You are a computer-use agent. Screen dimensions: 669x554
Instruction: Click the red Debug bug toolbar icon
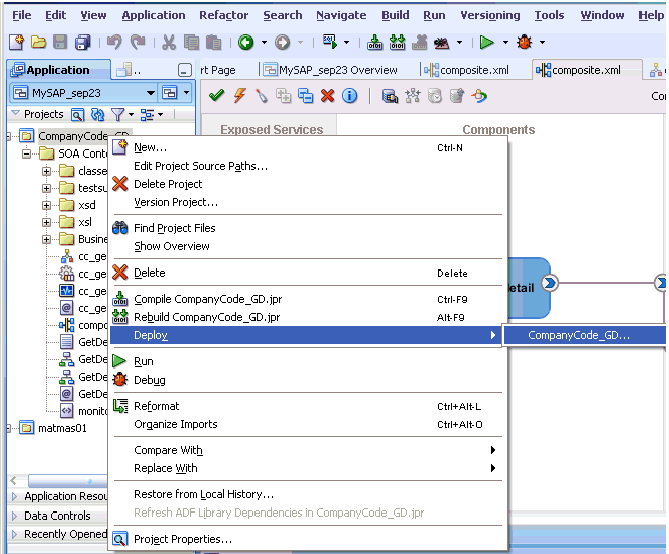point(524,42)
